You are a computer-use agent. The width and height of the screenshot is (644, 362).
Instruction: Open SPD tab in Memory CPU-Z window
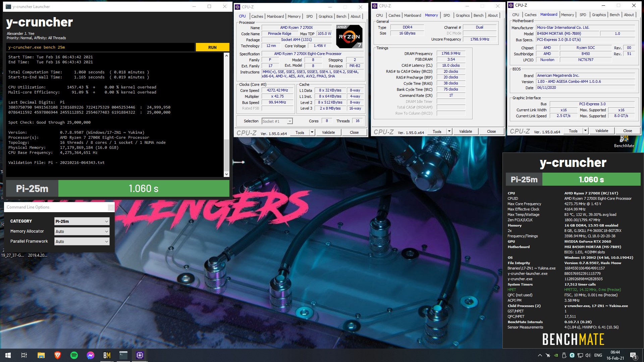click(x=446, y=15)
